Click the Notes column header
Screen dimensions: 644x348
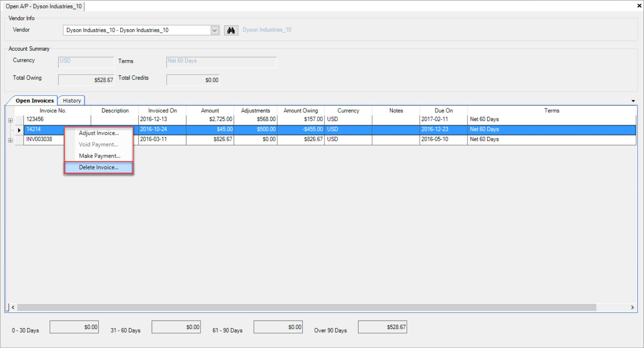click(x=396, y=110)
